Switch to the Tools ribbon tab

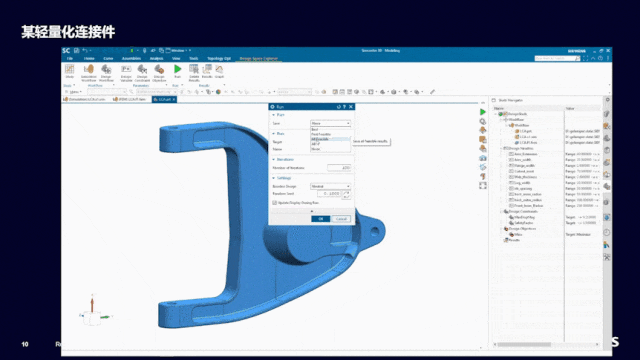(194, 59)
